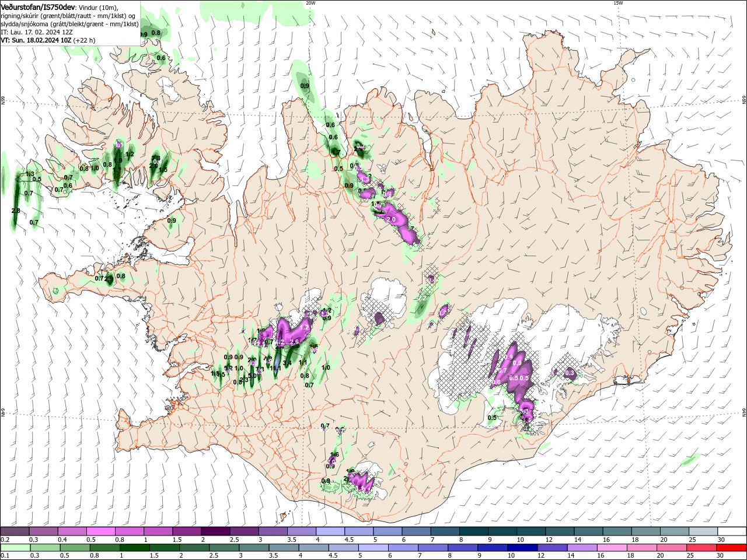Click the 'IT: Lau. 17. 02. 2024 12Z' line

36,32
